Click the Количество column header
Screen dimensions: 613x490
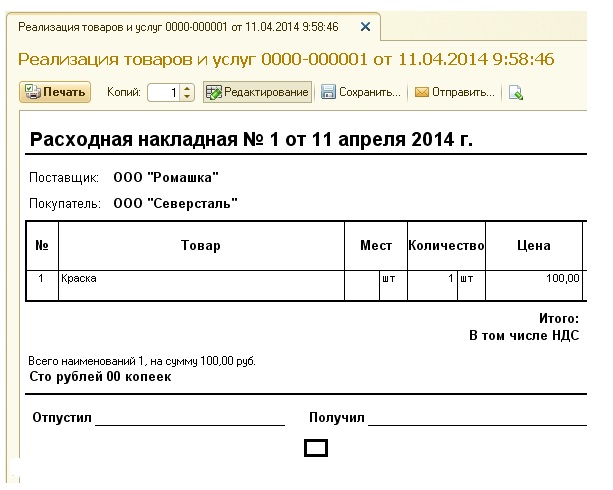446,246
